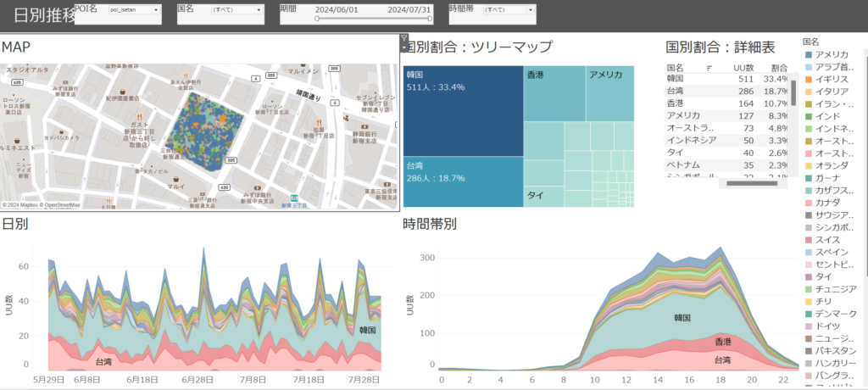Click the filter icon on the MAP panel
Image resolution: width=868 pixels, height=390 pixels.
403,38
